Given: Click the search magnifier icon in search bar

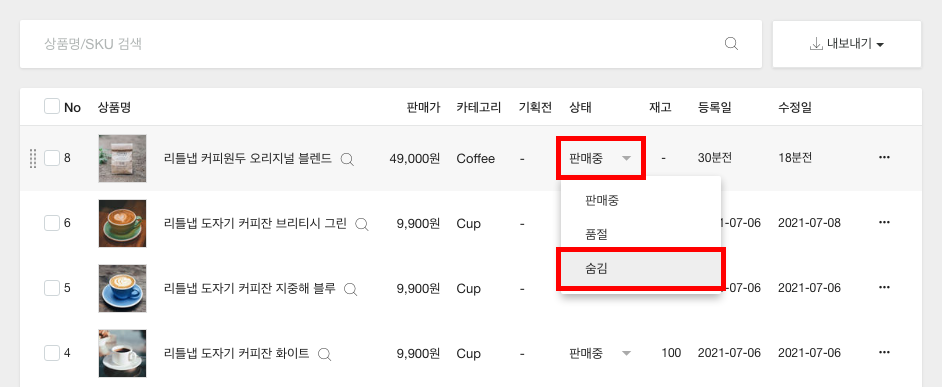Looking at the screenshot, I should (x=731, y=44).
